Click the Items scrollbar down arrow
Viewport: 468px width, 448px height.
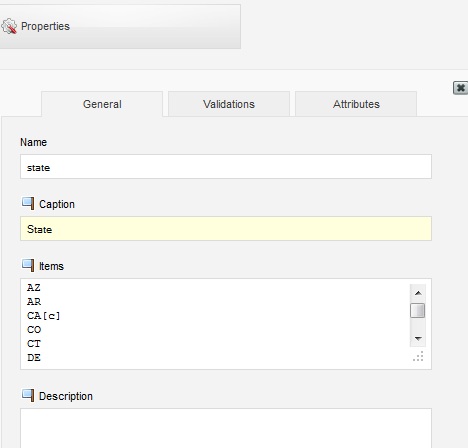pyautogui.click(x=418, y=339)
